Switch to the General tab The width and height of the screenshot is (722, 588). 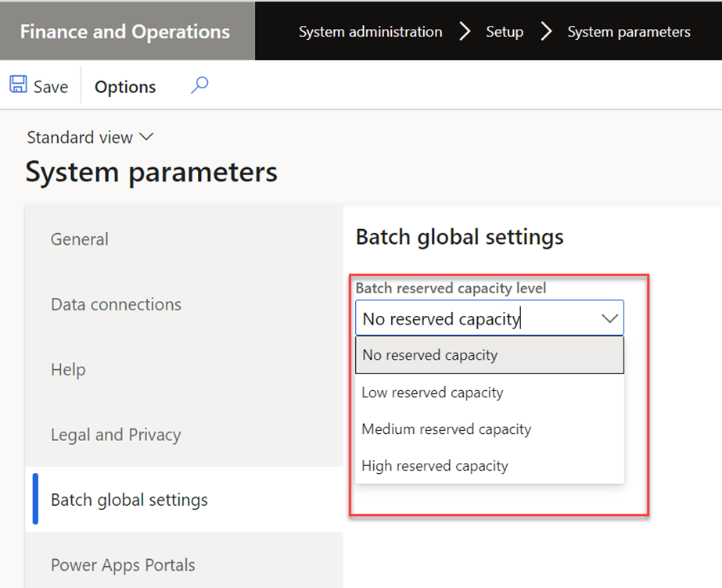(80, 239)
